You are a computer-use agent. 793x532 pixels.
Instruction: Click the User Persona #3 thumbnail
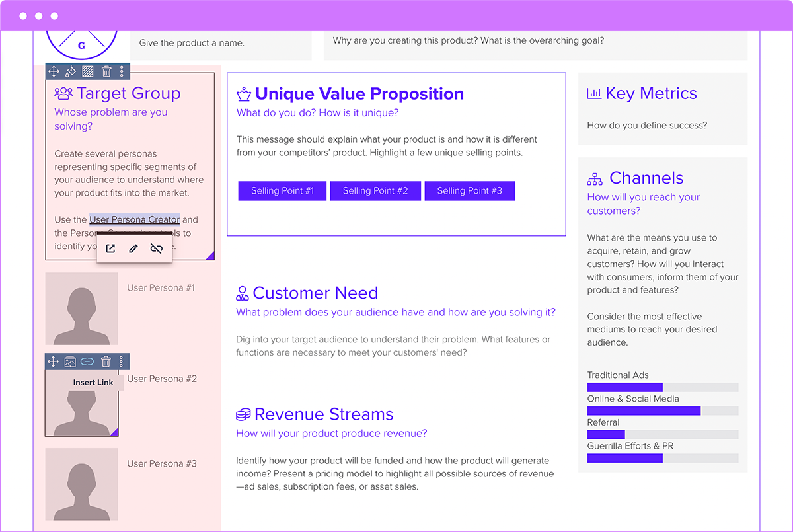(x=81, y=484)
